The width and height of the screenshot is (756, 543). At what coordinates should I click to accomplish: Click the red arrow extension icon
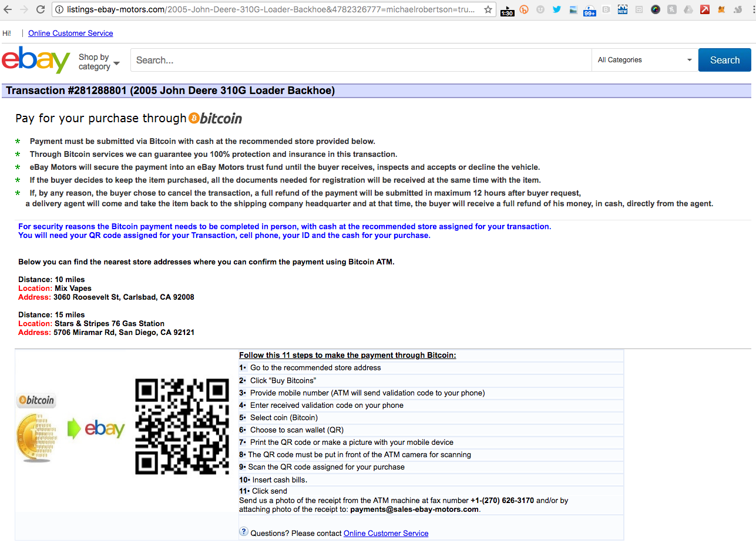tap(705, 9)
